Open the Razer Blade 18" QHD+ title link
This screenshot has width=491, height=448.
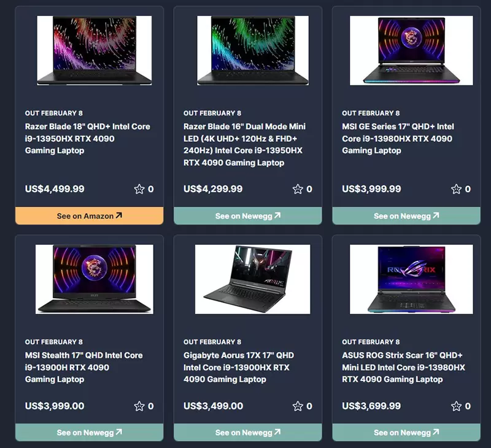(87, 138)
